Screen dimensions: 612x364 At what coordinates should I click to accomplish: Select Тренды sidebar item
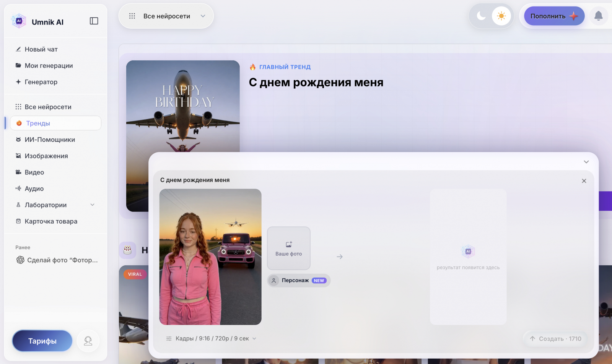click(x=55, y=123)
